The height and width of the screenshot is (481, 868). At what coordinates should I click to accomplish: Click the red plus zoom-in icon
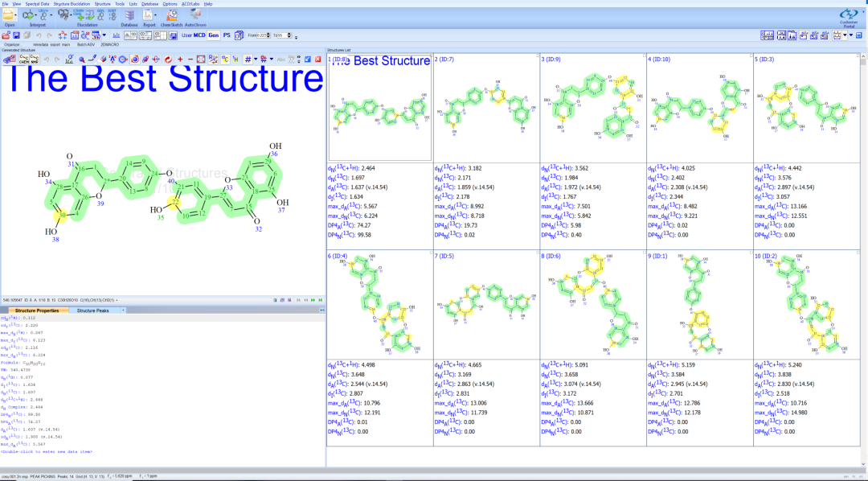point(180,60)
